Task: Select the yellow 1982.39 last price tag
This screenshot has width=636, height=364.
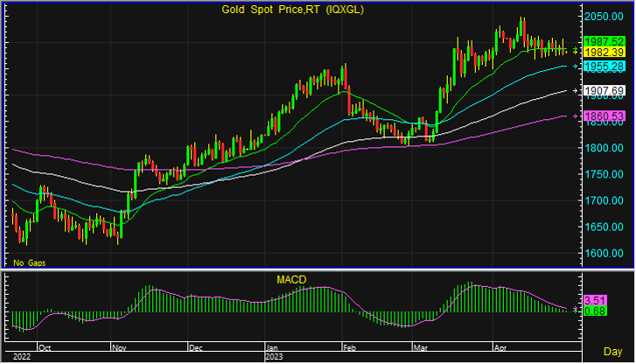Action: (605, 52)
